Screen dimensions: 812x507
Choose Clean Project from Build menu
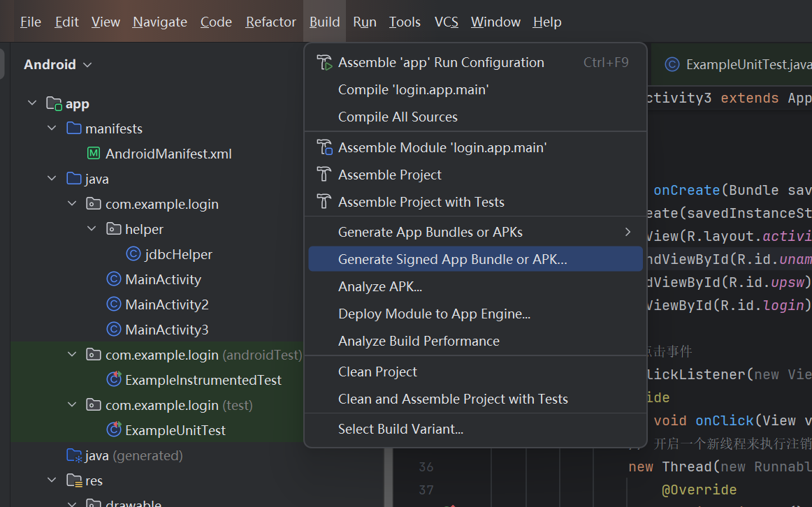(377, 372)
